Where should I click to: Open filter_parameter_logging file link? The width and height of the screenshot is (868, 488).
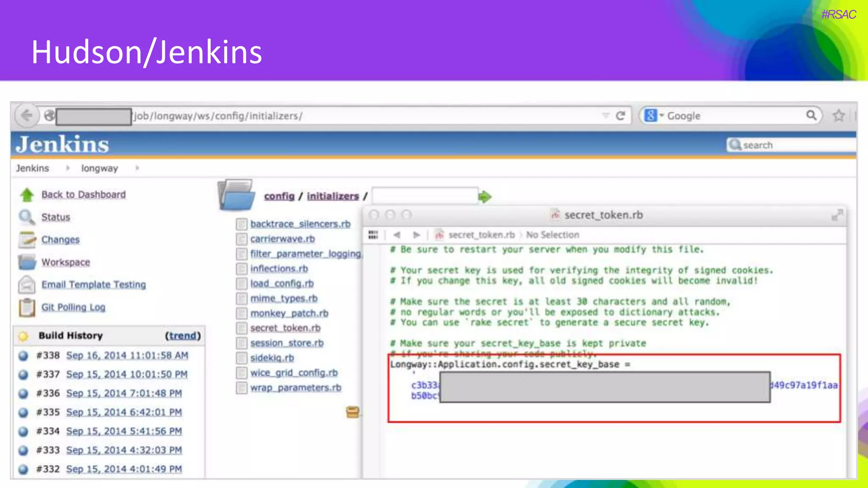305,254
